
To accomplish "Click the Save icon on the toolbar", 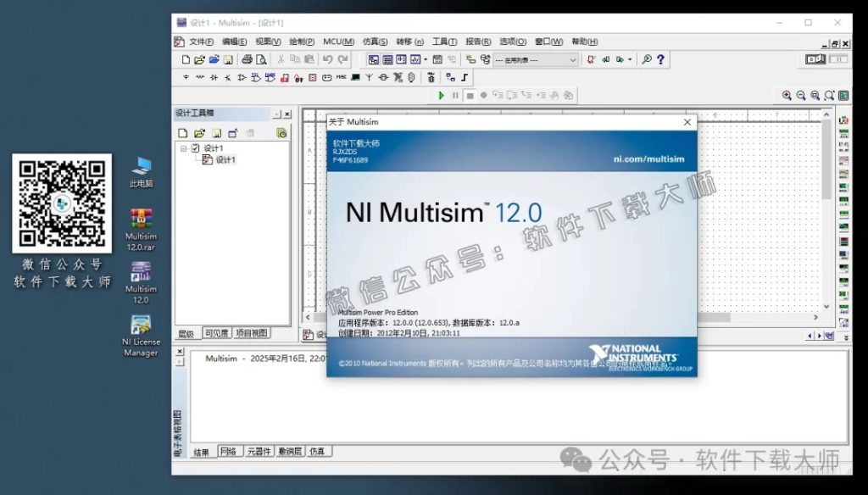I will [229, 59].
